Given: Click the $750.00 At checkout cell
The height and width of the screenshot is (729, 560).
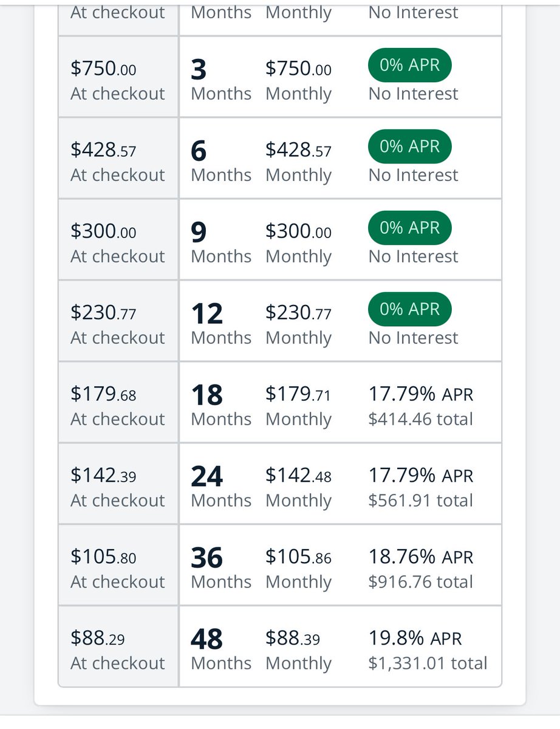Looking at the screenshot, I should (x=118, y=77).
